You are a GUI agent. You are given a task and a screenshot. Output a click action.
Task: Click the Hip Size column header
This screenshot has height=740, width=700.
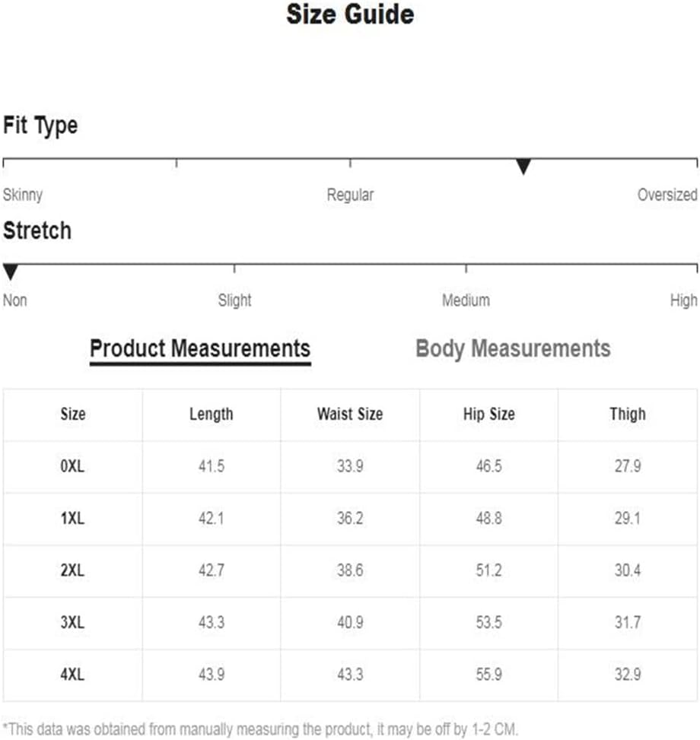[488, 414]
